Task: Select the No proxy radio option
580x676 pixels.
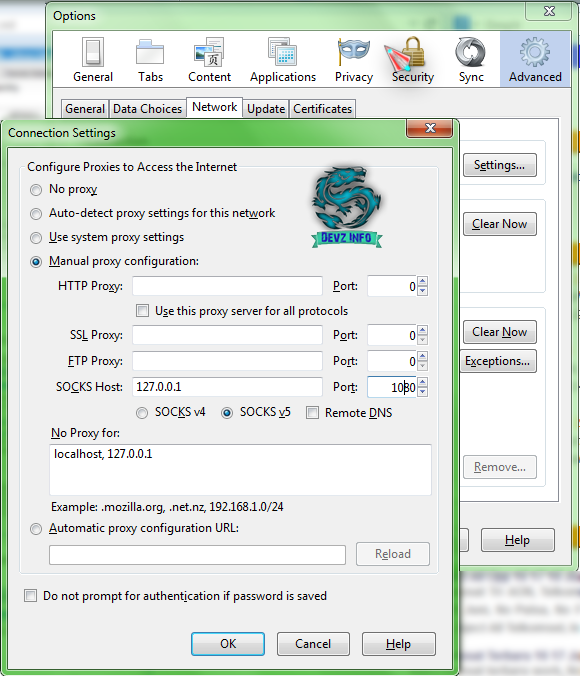Action: [36, 190]
